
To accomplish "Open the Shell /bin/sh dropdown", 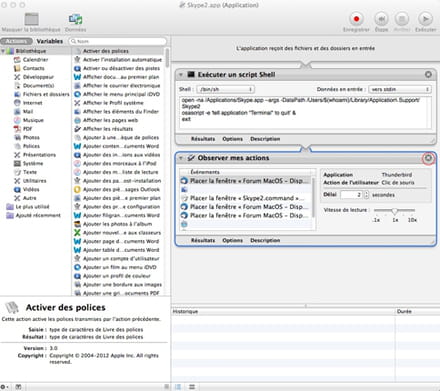I will [226, 89].
